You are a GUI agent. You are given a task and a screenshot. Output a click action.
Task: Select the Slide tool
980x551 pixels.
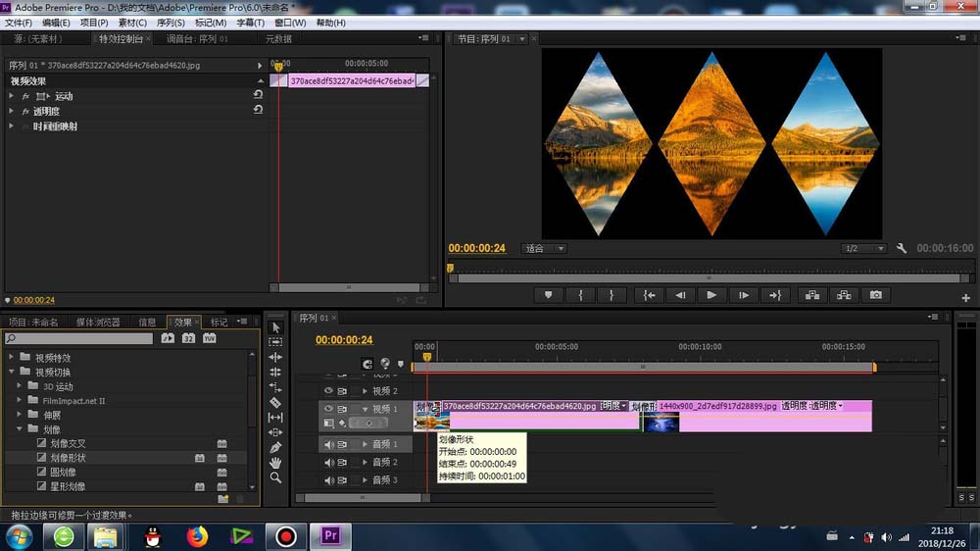click(275, 432)
